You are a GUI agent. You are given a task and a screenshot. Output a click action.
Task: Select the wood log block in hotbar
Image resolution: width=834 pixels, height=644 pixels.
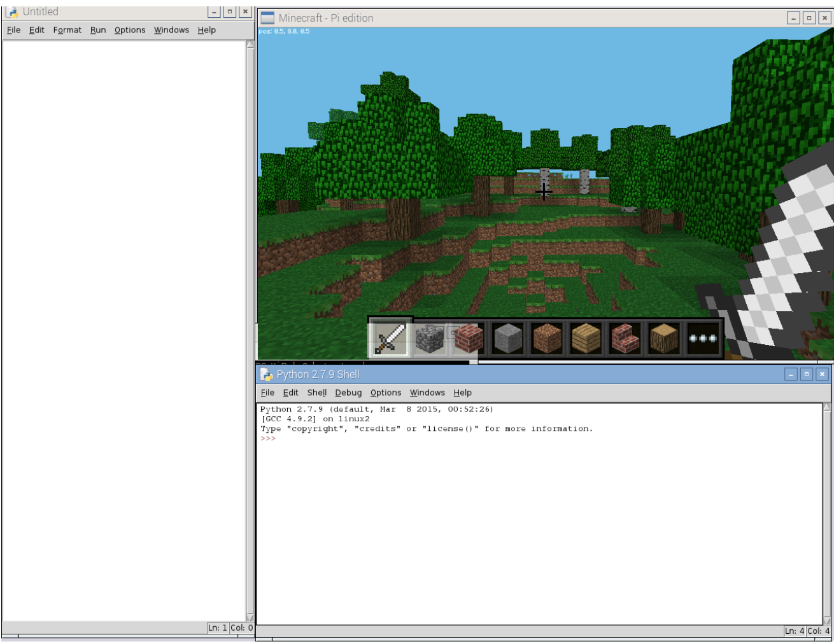(664, 339)
